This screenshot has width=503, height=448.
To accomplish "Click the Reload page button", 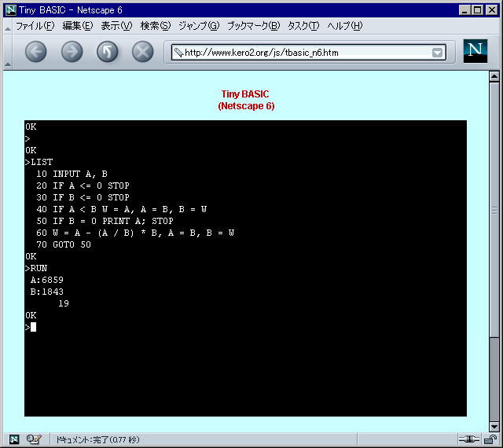I will 108,52.
